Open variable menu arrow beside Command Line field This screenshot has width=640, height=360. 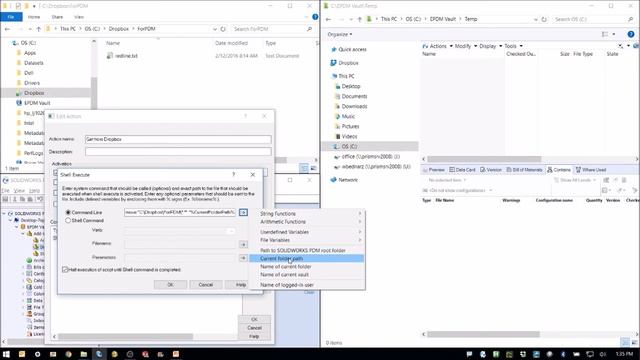pos(243,212)
